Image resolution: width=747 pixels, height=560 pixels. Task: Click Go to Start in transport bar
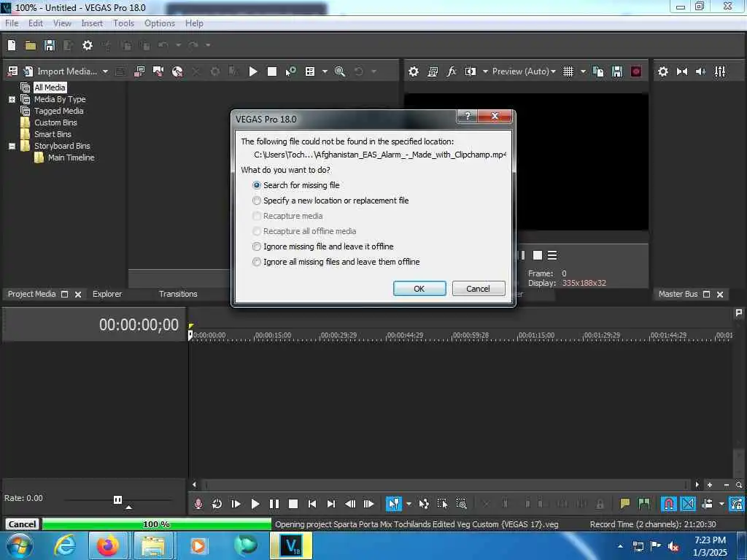click(312, 504)
